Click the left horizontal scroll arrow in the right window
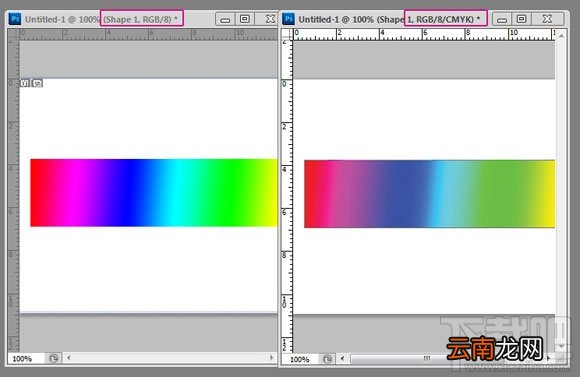The height and width of the screenshot is (377, 580). pyautogui.click(x=343, y=358)
